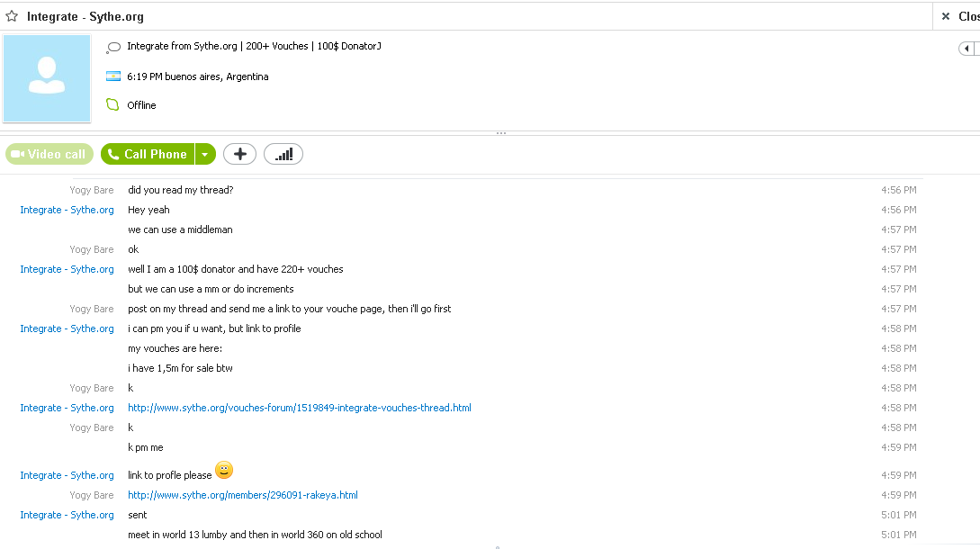Screen dimensions: 980x549
Task: Start a video call with Integrate
Action: (49, 154)
